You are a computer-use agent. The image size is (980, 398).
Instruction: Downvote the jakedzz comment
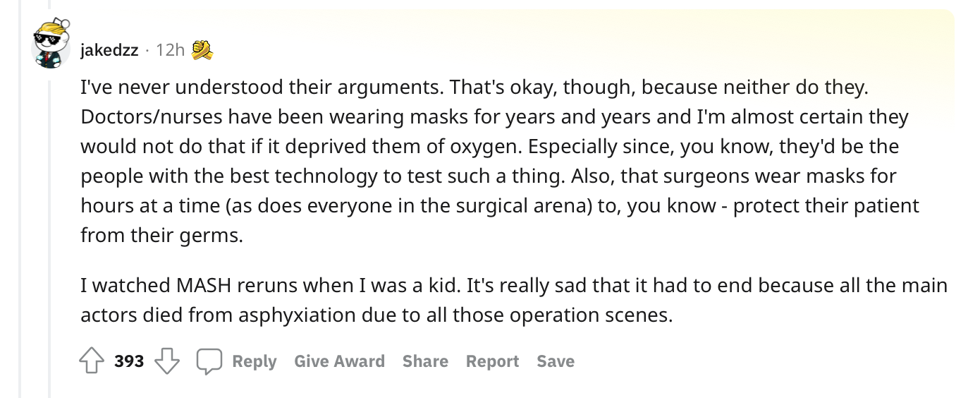167,362
